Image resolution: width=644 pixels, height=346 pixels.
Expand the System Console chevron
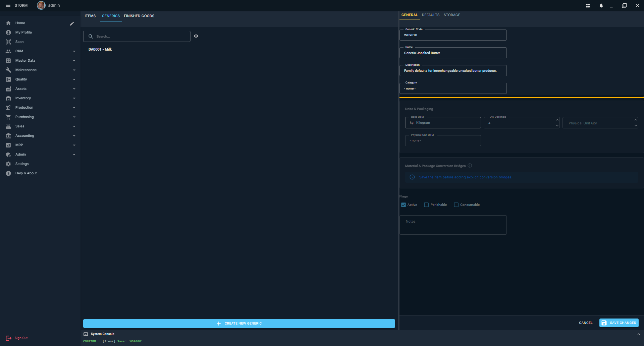tap(639, 334)
